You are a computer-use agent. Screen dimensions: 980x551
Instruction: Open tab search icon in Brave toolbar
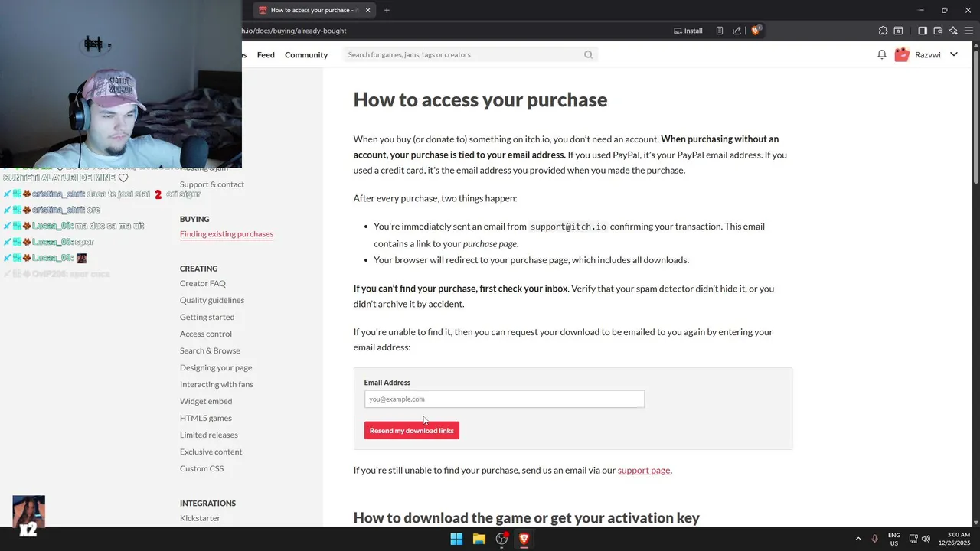[898, 31]
